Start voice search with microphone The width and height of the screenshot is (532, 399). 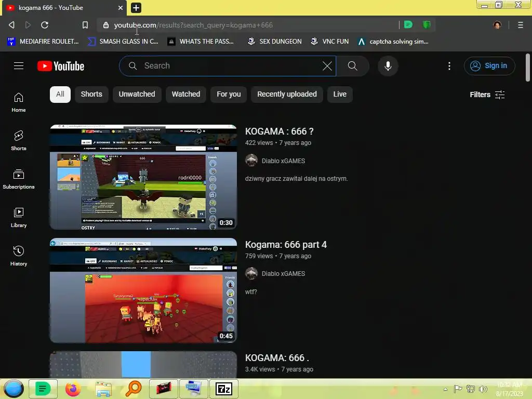click(x=388, y=66)
